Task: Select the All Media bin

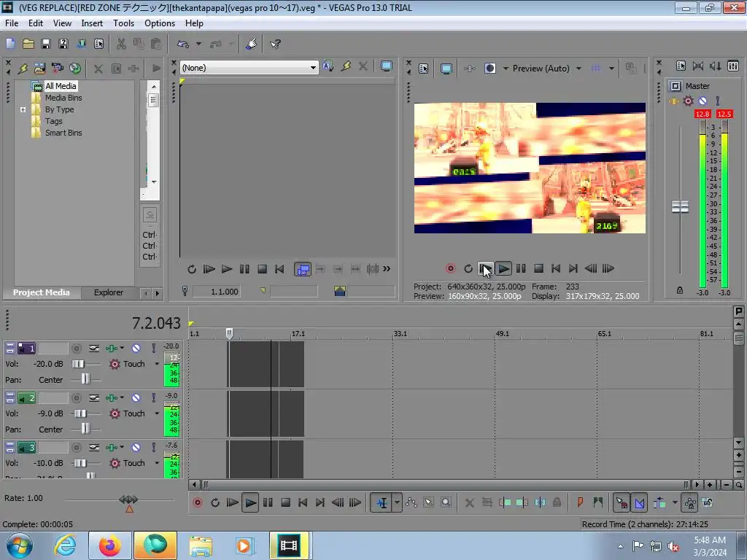Action: (x=61, y=86)
